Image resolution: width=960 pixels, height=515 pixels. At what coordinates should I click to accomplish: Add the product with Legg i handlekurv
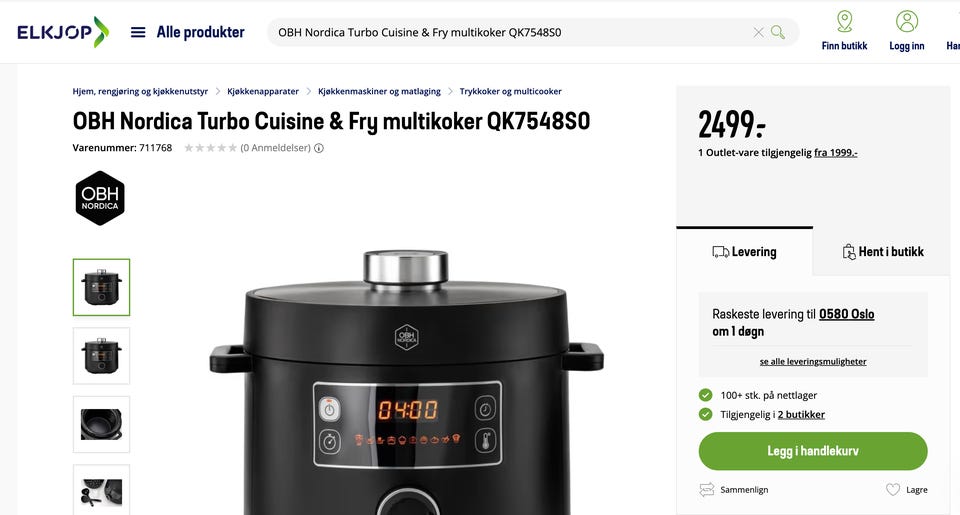[x=813, y=451]
